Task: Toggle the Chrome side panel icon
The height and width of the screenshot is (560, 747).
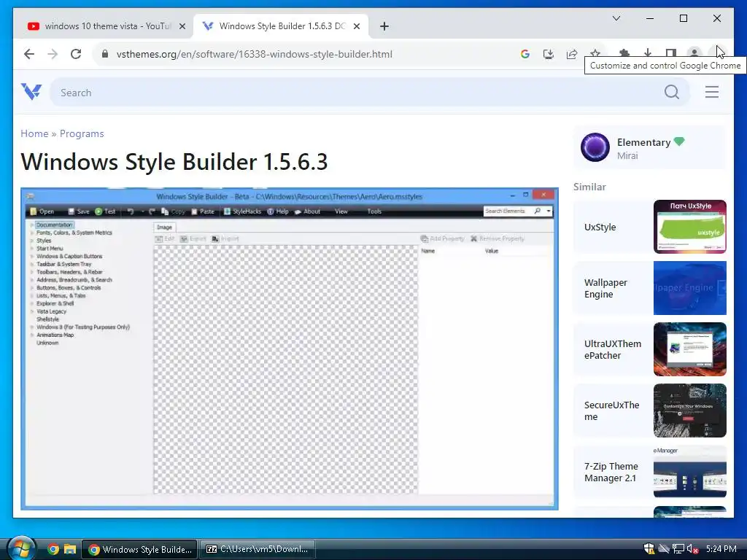Action: 671,52
